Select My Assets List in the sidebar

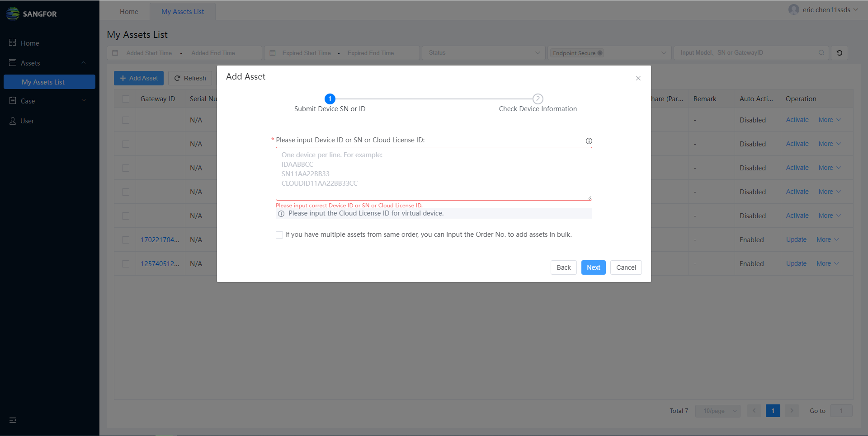[49, 82]
